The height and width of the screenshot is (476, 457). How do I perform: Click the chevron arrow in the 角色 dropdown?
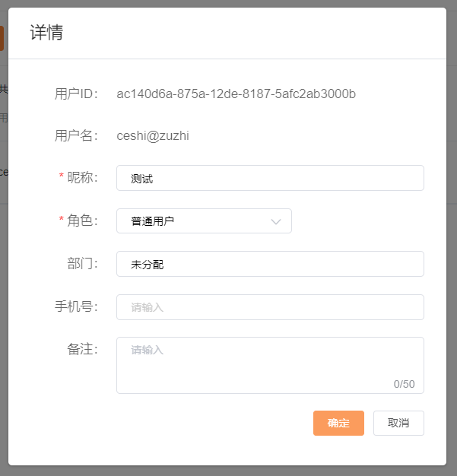(x=276, y=221)
